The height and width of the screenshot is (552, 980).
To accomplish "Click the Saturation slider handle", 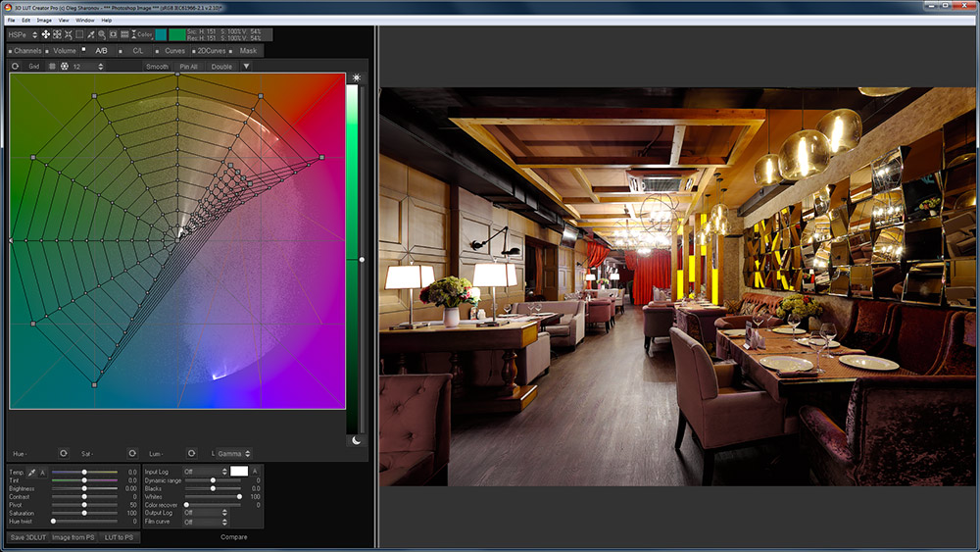I will 84,513.
